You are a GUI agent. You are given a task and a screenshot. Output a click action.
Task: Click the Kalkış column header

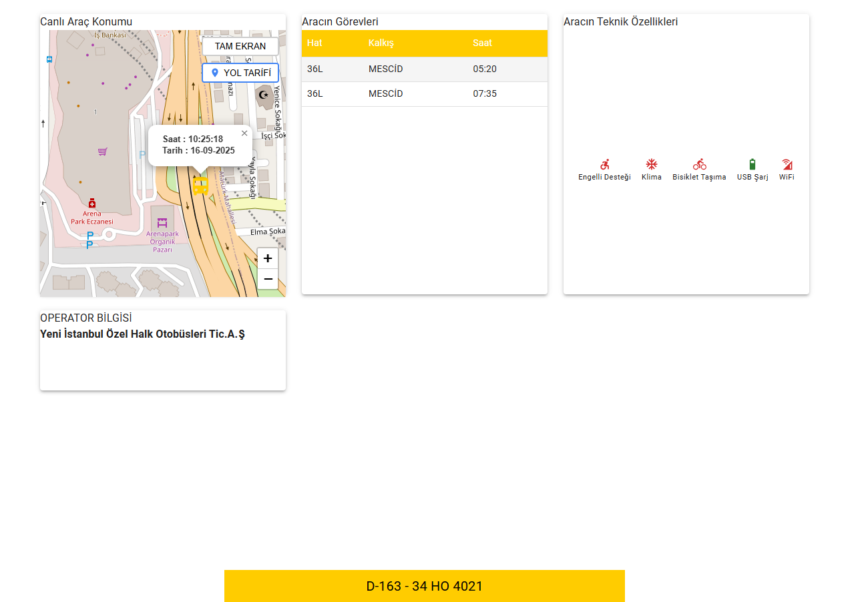[x=381, y=43]
